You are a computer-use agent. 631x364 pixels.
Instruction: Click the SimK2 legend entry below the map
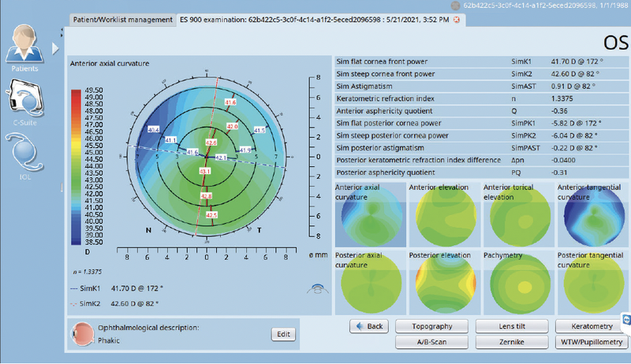coord(114,304)
